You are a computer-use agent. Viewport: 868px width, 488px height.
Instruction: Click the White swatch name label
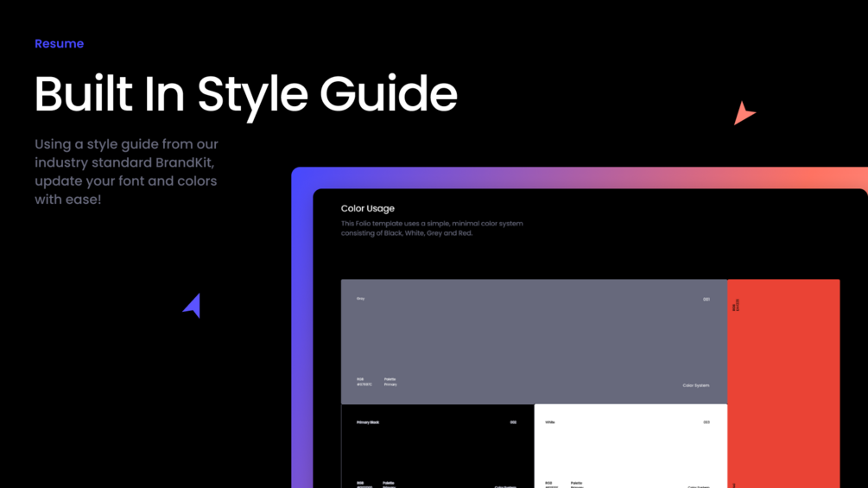point(549,422)
